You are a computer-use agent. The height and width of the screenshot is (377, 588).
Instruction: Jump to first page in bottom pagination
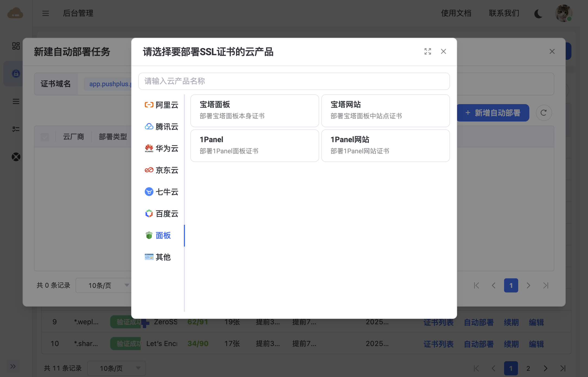pos(476,368)
